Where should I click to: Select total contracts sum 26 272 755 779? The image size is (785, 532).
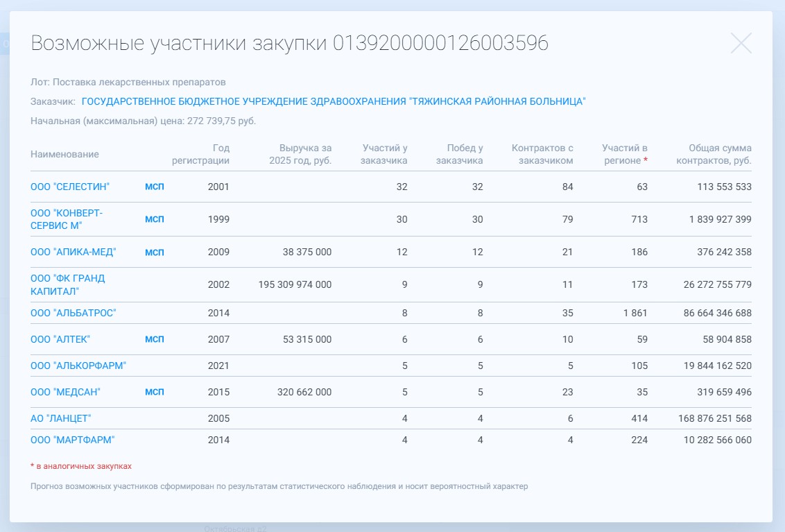coord(718,284)
